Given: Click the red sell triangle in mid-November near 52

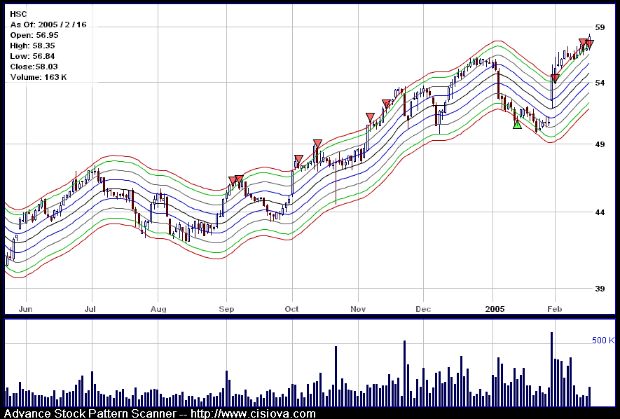Looking at the screenshot, I should tap(387, 104).
